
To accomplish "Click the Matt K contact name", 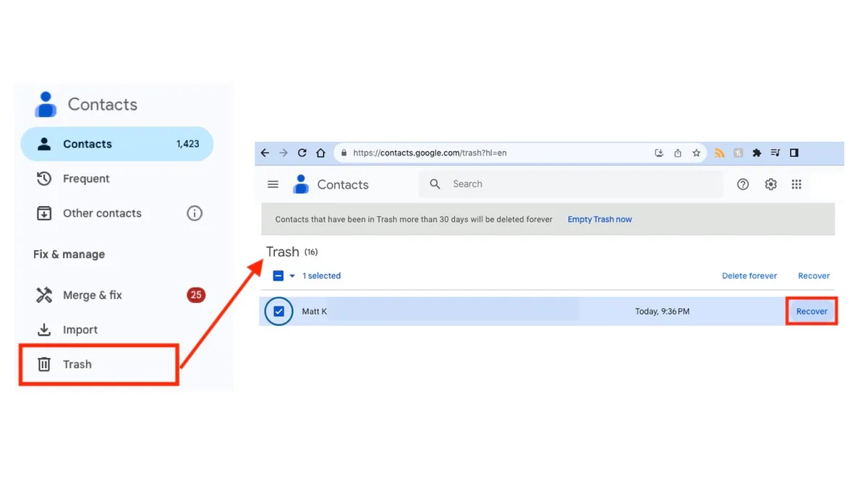I will pos(315,312).
